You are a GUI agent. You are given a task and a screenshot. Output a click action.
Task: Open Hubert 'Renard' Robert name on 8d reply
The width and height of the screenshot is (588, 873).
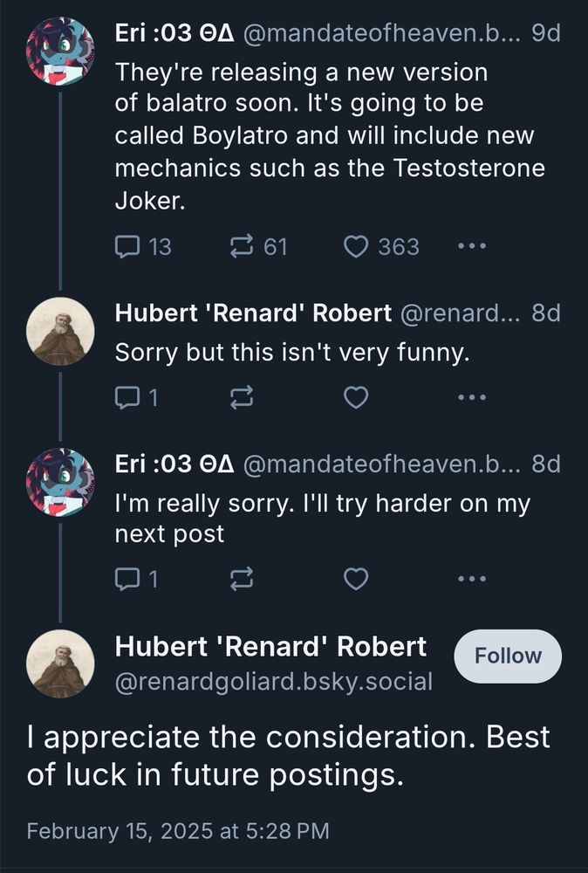click(x=253, y=313)
